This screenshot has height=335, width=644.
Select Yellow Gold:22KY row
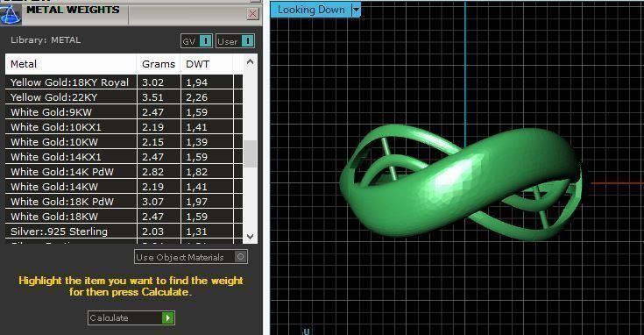click(x=124, y=97)
